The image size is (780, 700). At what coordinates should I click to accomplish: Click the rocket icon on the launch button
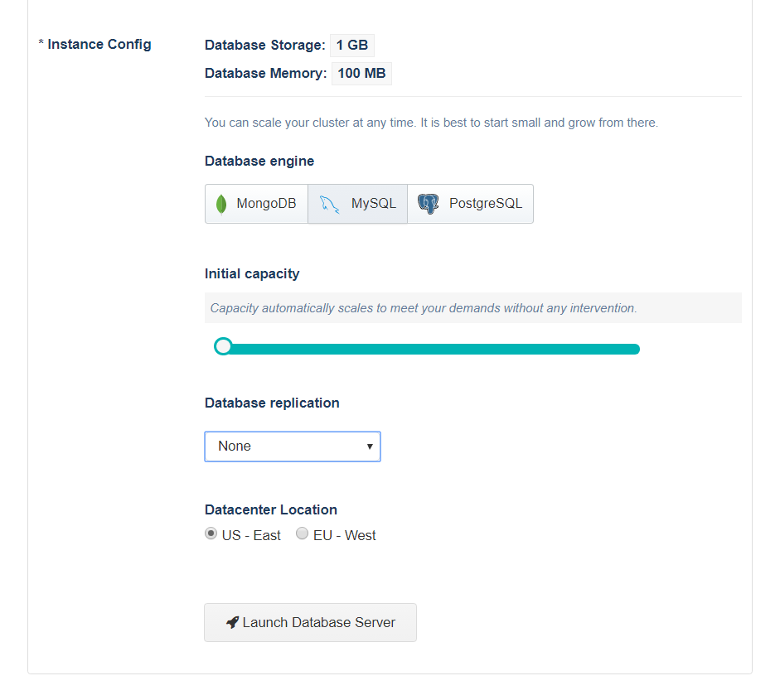(x=232, y=622)
